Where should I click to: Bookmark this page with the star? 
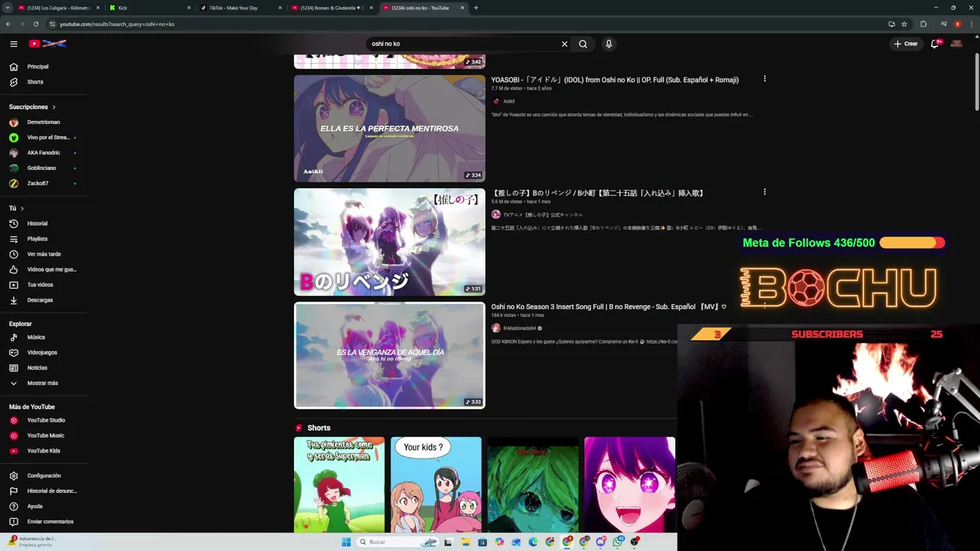coord(904,24)
